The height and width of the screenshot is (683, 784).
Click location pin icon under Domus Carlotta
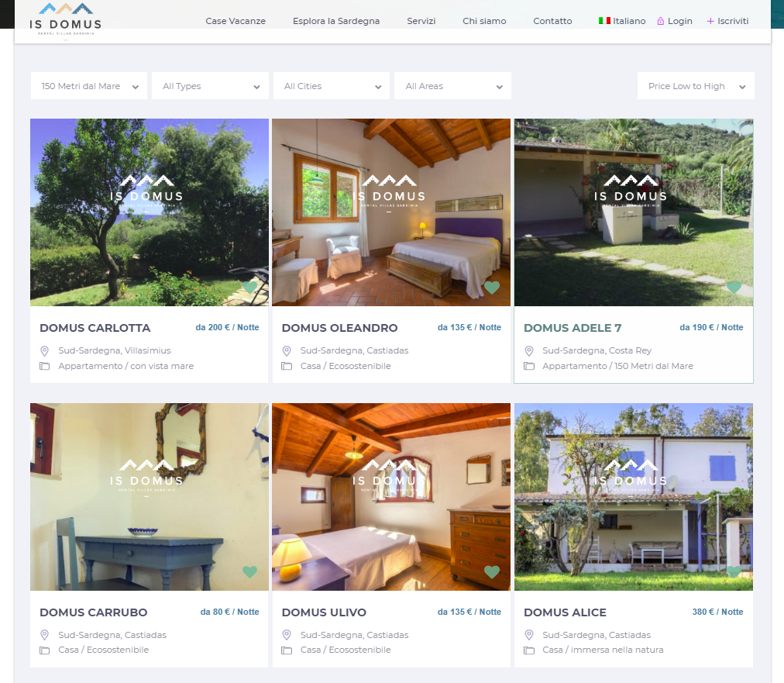pos(44,350)
